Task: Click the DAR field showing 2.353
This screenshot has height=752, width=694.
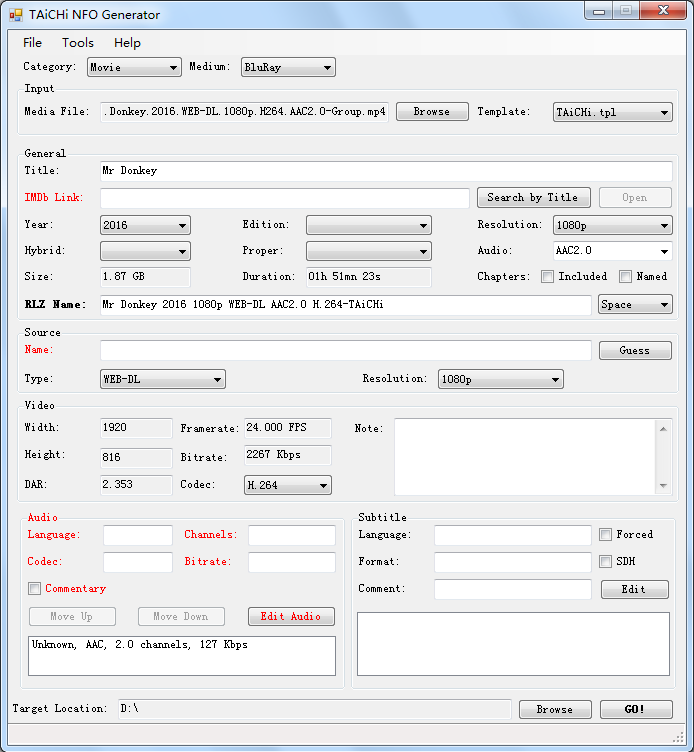Action: pyautogui.click(x=136, y=485)
